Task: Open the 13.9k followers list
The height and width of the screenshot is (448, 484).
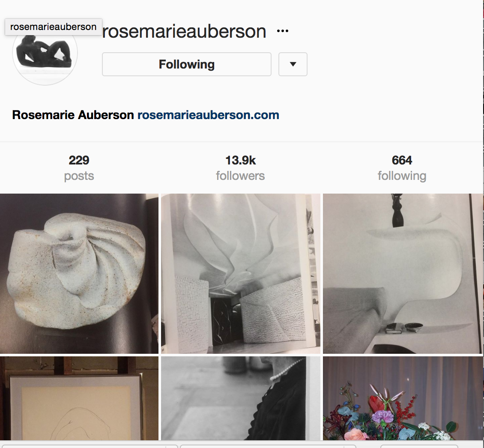Action: click(x=240, y=167)
